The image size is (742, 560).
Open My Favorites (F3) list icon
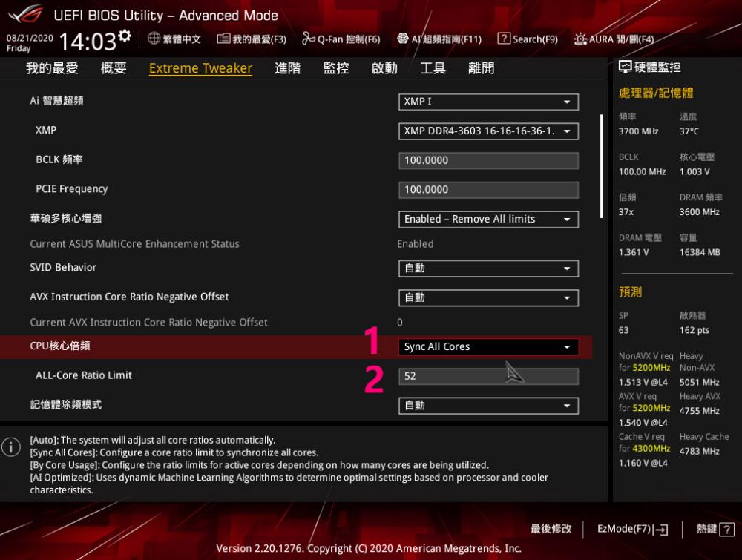click(x=223, y=39)
